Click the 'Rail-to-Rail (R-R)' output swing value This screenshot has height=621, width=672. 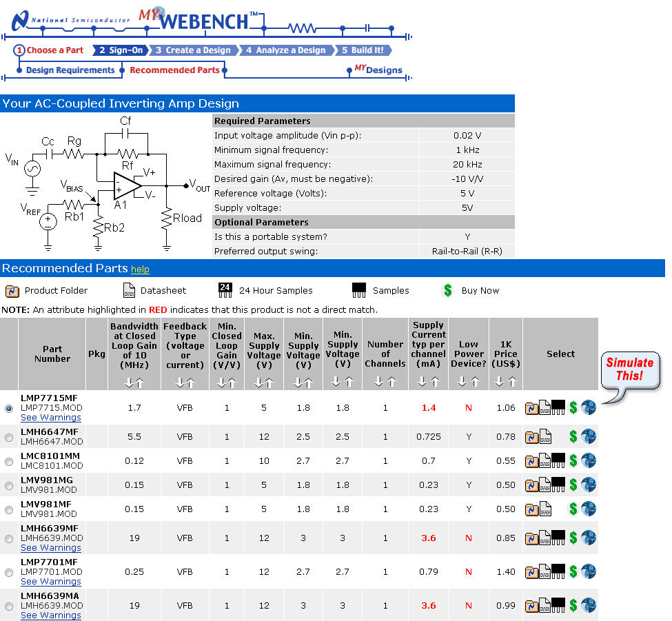pyautogui.click(x=467, y=251)
